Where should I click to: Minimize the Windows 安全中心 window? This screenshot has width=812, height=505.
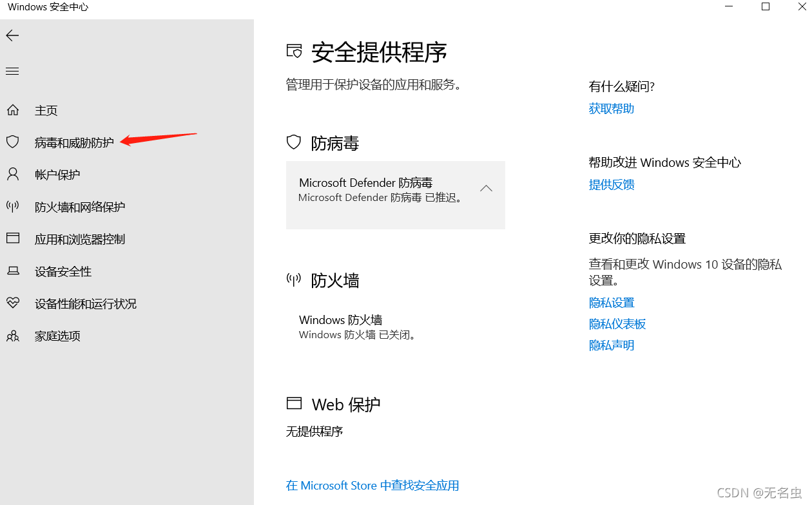click(730, 7)
